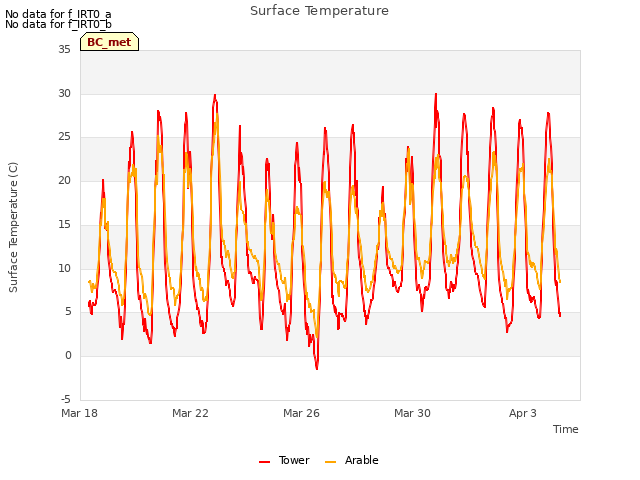Click the Mar 30 x-axis label
This screenshot has height=480, width=640.
(x=412, y=413)
